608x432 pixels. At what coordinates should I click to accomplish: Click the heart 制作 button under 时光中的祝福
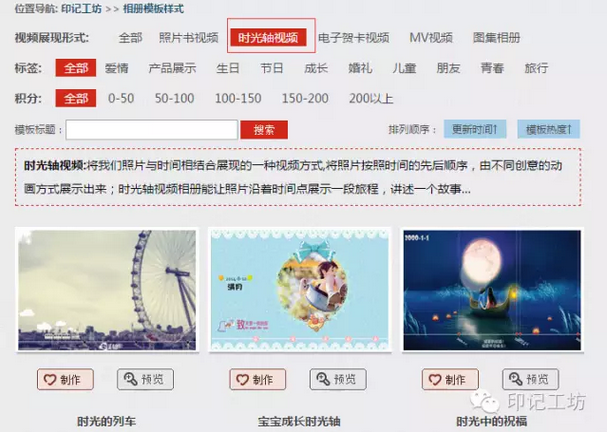(450, 379)
